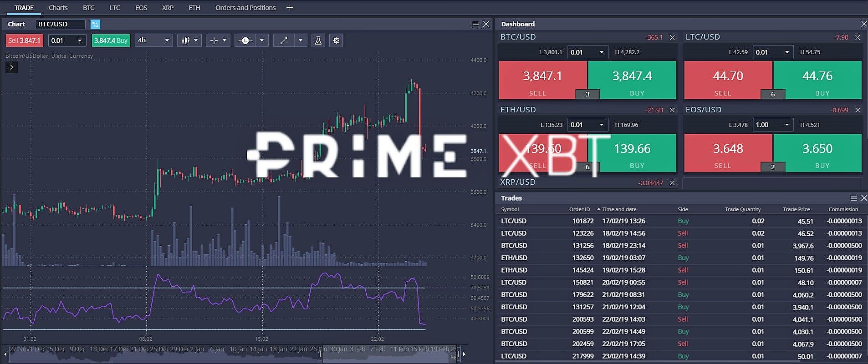The height and width of the screenshot is (364, 868).
Task: Open chart quantity 0.01 dropdown
Action: click(x=67, y=40)
